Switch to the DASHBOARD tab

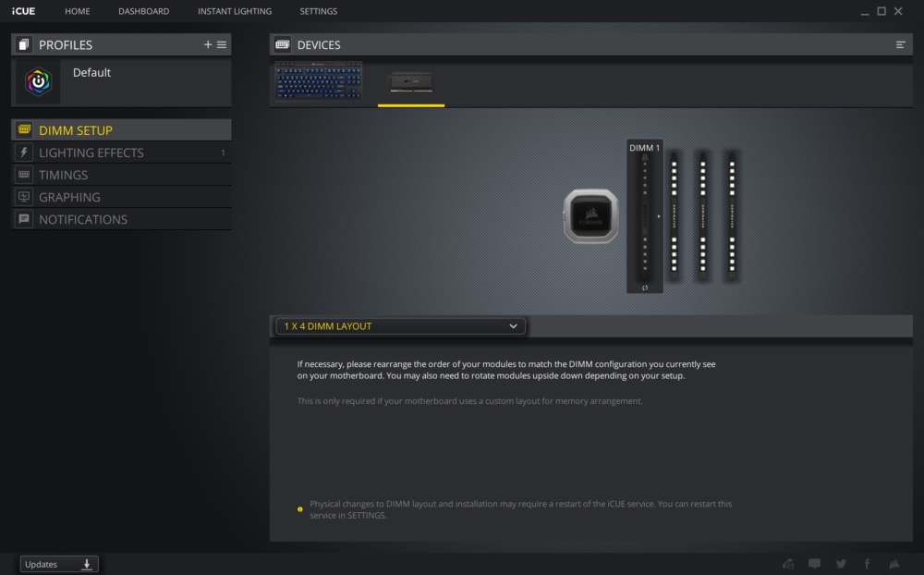coord(144,11)
